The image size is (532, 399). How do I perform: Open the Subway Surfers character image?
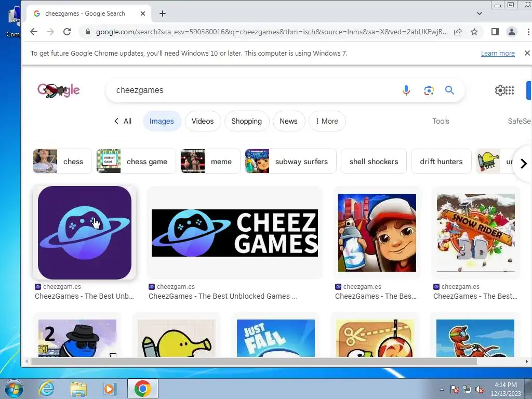tap(377, 233)
